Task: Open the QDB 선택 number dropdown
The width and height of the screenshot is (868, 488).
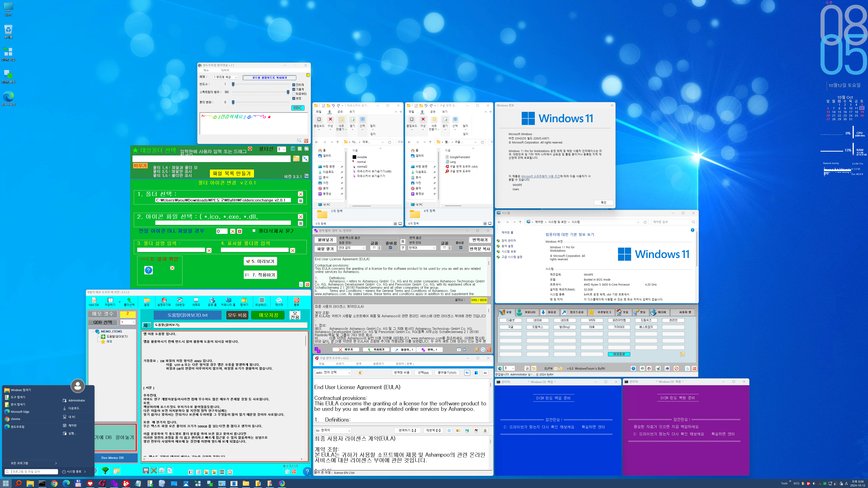Action: [128, 322]
